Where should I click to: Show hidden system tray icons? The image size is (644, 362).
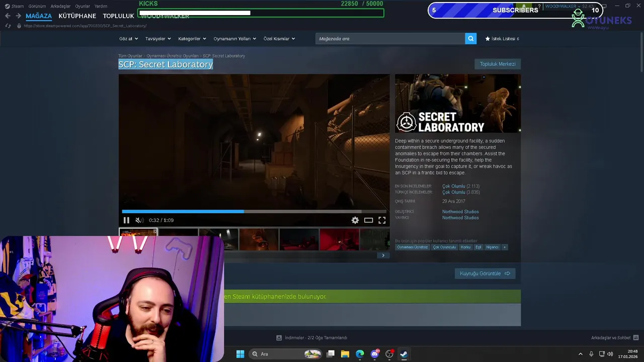580,354
